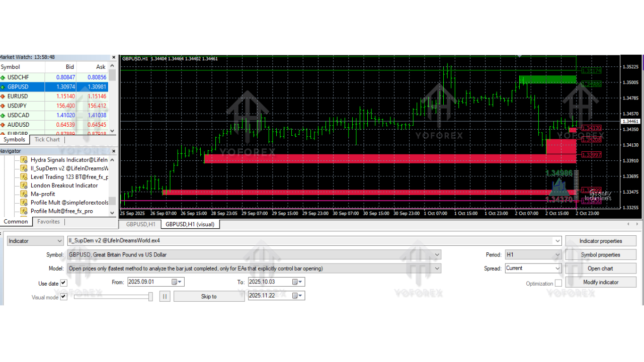Select the GBPUSD,H1 (visual) chart tab
The image size is (644, 362).
click(190, 224)
